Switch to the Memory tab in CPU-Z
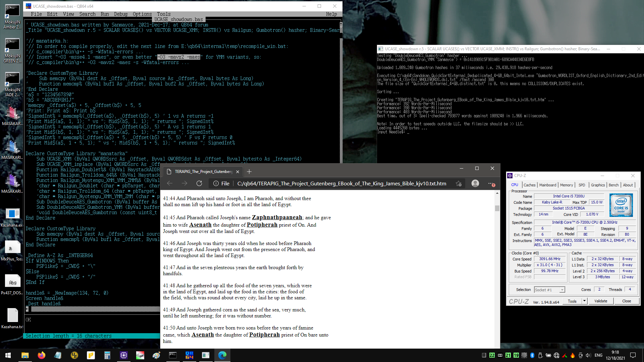 (567, 185)
